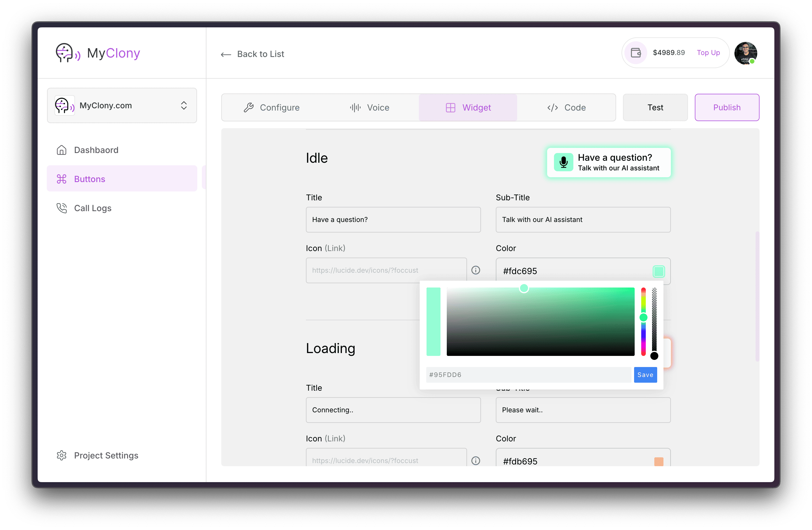Click the Project Settings gear icon
Image resolution: width=812 pixels, height=530 pixels.
61,455
